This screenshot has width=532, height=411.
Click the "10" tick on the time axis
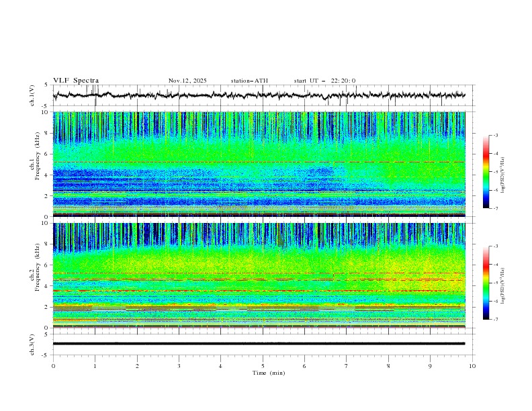tap(472, 366)
